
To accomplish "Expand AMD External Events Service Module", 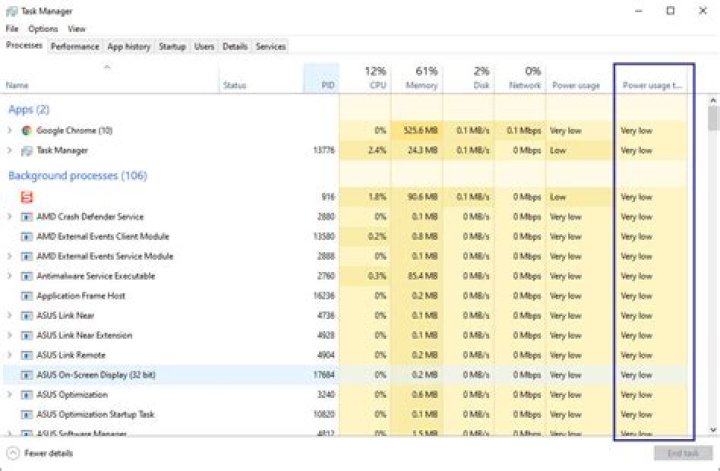I will (x=9, y=256).
